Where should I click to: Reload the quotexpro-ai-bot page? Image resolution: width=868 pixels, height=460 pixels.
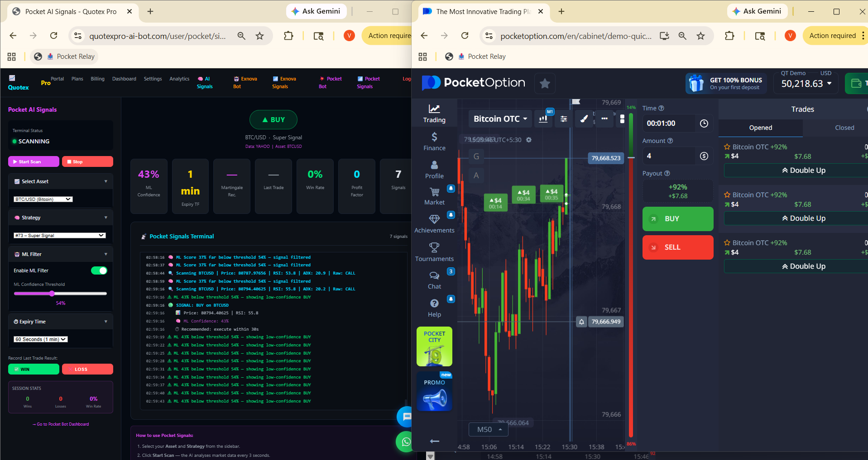point(53,36)
